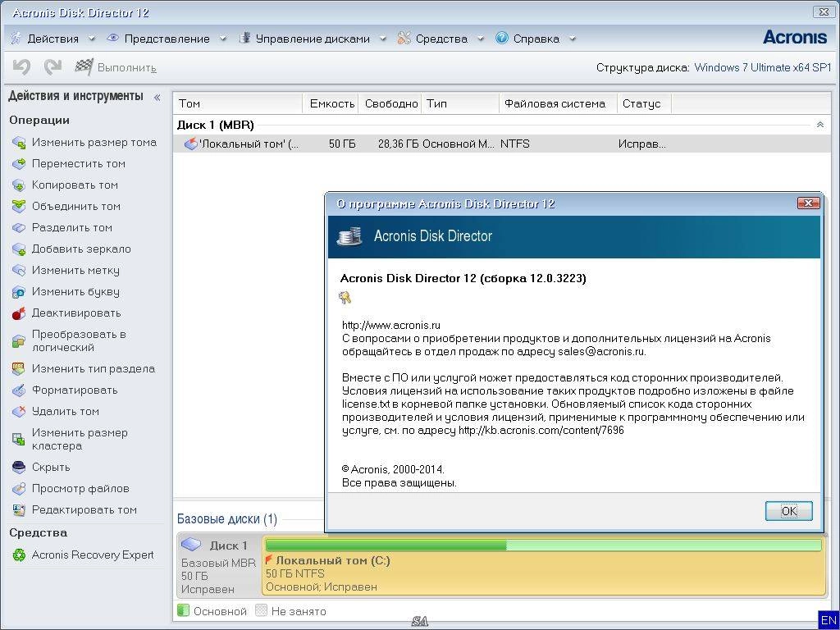
Task: Click the Выполнить commit button label
Action: point(127,67)
